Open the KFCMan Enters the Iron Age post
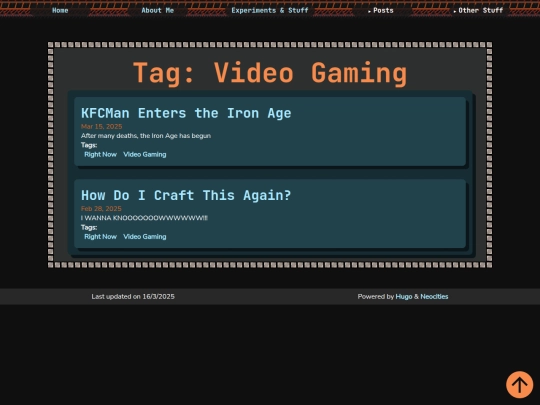The image size is (540, 405). [186, 113]
